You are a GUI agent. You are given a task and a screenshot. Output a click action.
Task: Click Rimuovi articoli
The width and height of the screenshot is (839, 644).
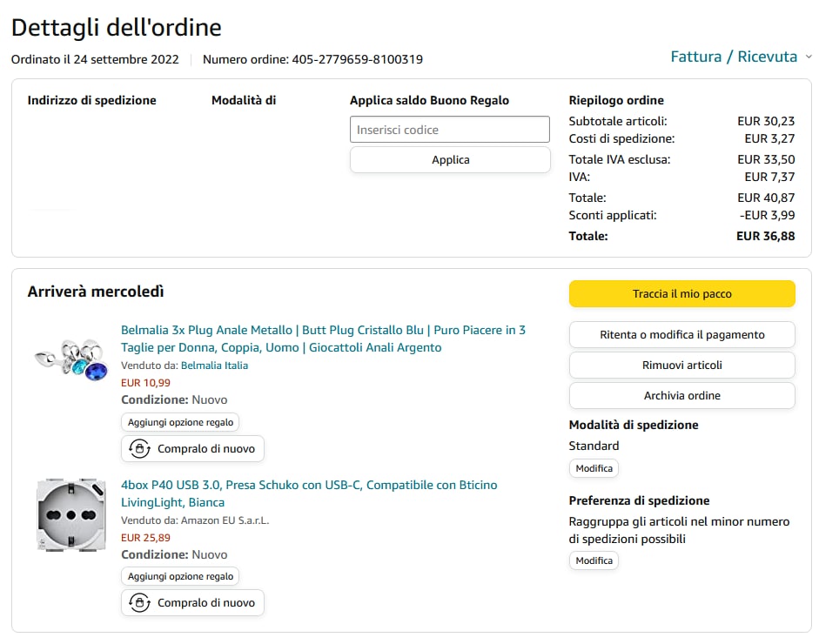(x=681, y=366)
